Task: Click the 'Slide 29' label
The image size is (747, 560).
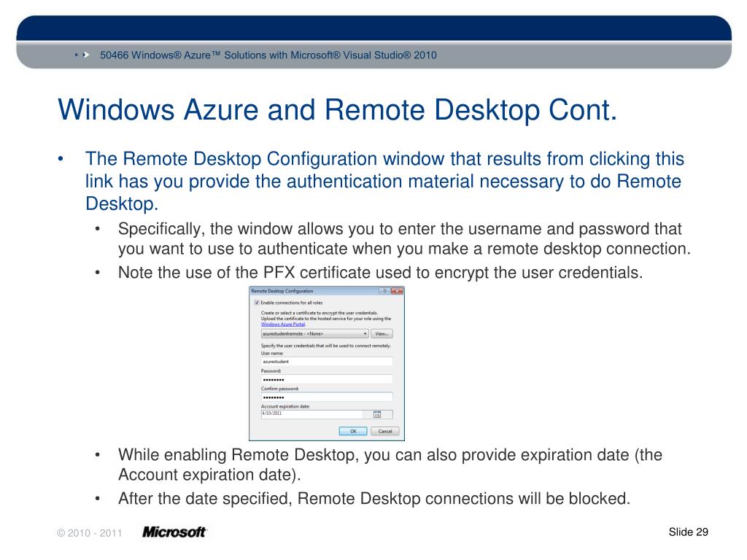Action: click(x=688, y=532)
